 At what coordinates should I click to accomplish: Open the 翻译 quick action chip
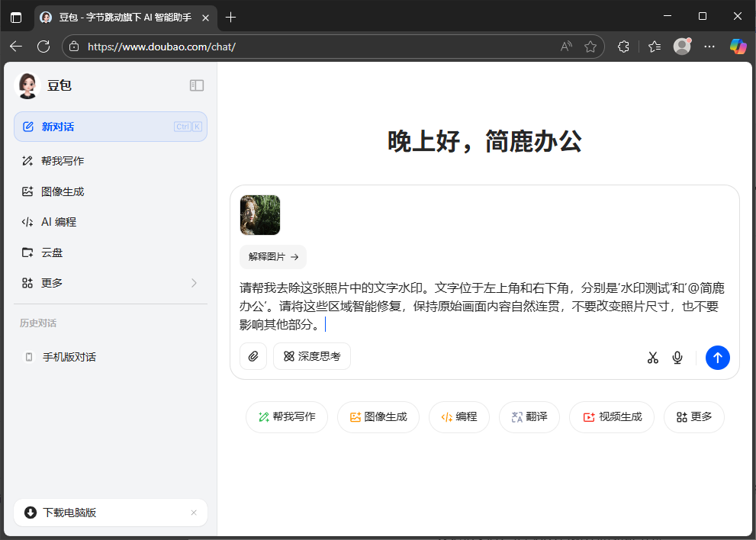click(529, 417)
